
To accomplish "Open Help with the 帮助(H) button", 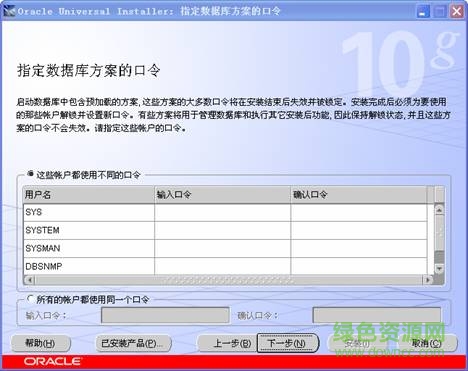I will [x=40, y=343].
